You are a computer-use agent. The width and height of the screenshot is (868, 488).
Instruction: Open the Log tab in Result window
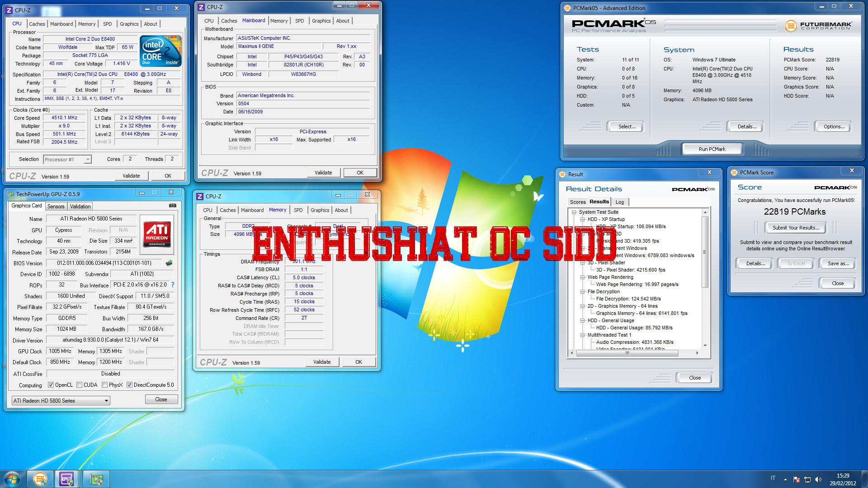(x=620, y=202)
